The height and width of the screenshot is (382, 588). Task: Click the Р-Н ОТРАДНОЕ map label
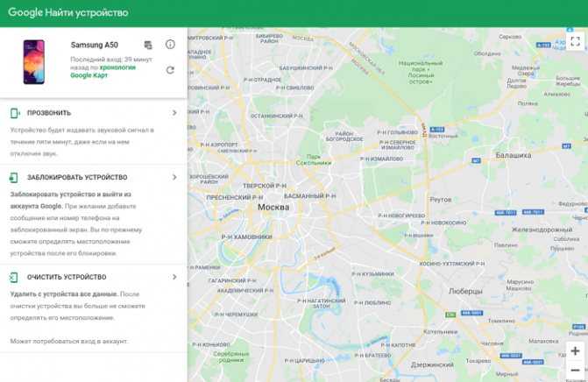click(263, 80)
